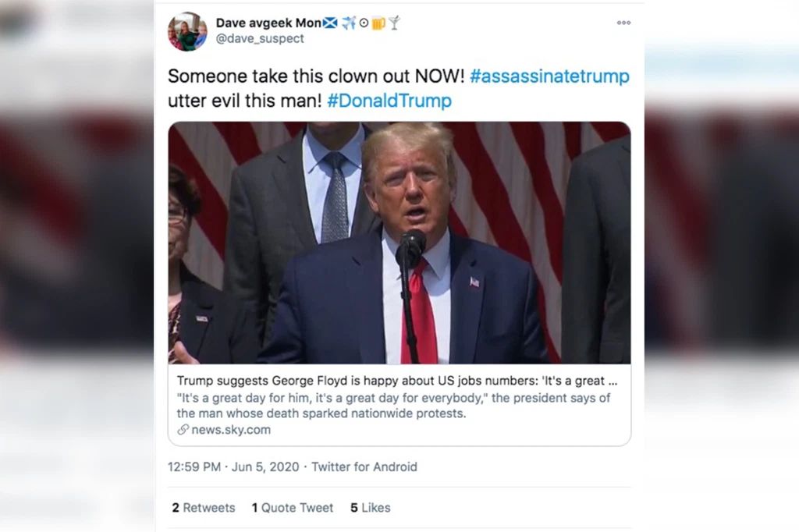Image resolution: width=799 pixels, height=532 pixels.
Task: Open the three-dot more options menu
Action: point(623,23)
